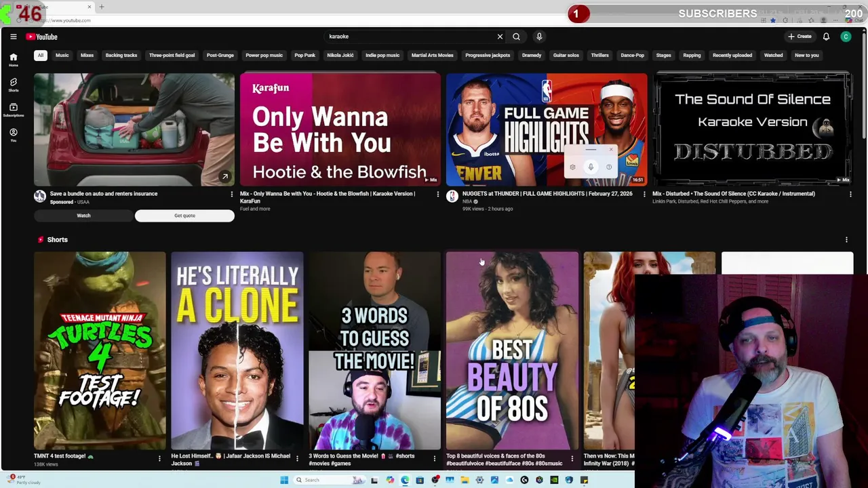This screenshot has height=488, width=868.
Task: Select the All filter chip
Action: [x=41, y=55]
